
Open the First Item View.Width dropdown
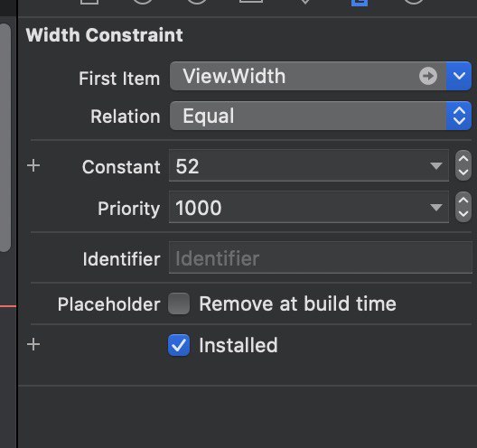click(x=459, y=76)
